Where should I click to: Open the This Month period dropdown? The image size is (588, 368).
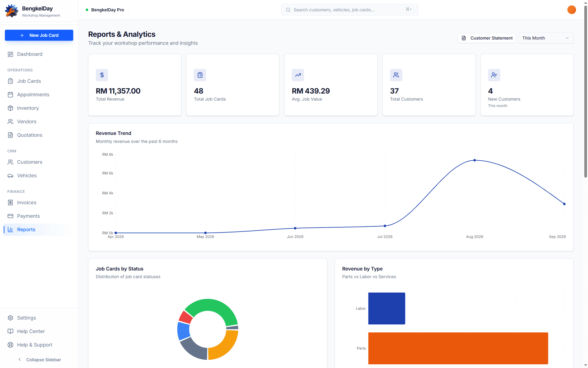click(x=546, y=38)
